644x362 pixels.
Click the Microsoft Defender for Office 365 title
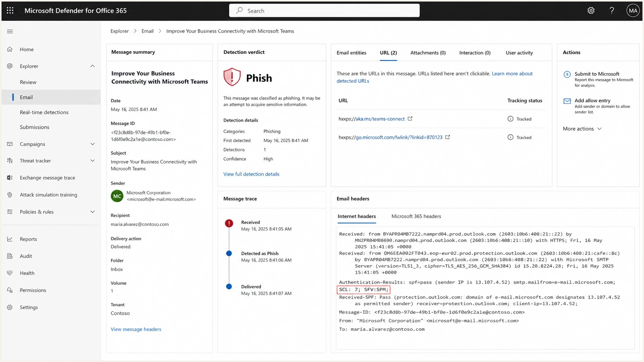(x=75, y=10)
